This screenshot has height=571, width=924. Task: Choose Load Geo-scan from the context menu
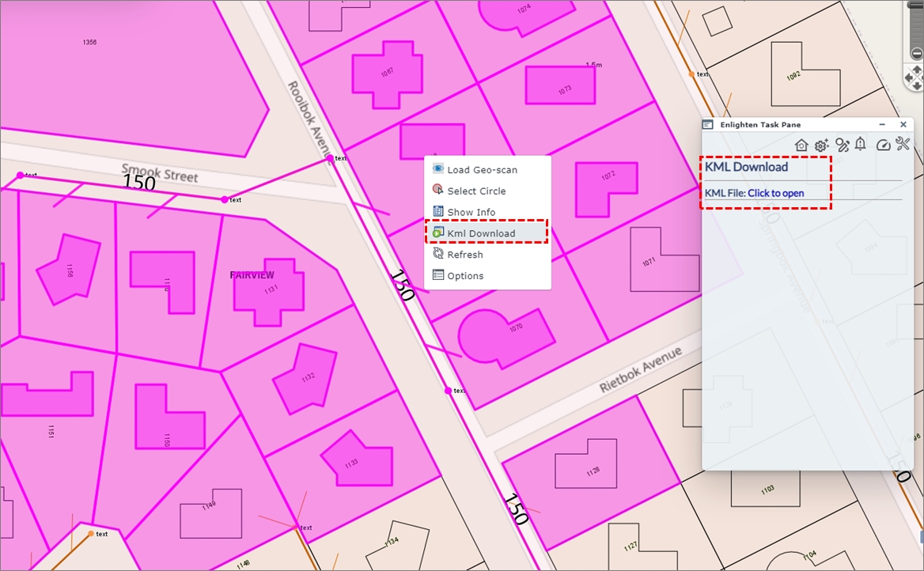point(482,169)
